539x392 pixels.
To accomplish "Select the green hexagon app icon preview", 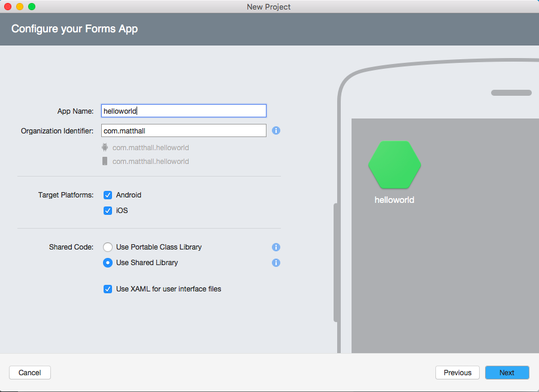I will [x=395, y=165].
